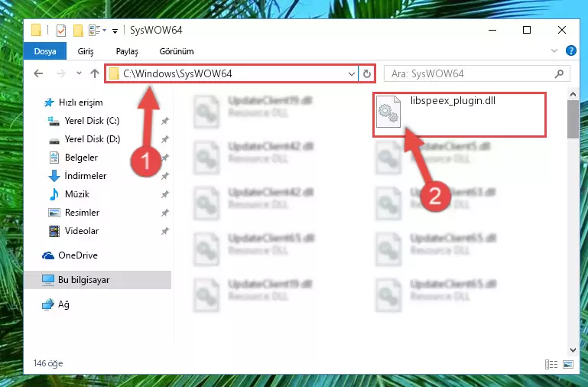
Task: Open the quick access view options dropdown arrow
Action: tap(105, 31)
